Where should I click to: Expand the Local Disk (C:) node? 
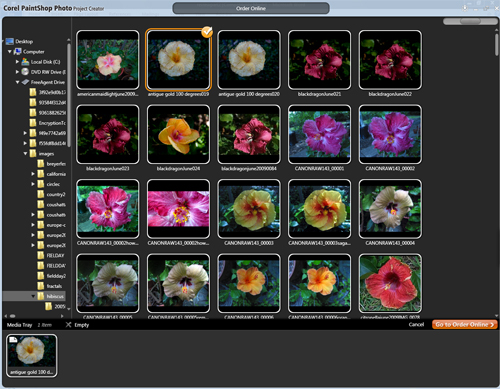pyautogui.click(x=17, y=62)
